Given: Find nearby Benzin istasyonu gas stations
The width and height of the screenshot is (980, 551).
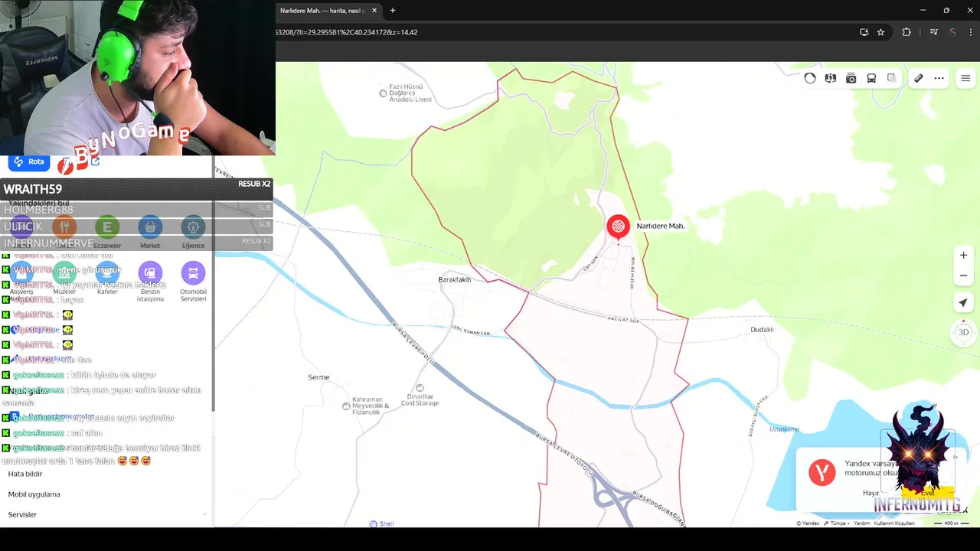Looking at the screenshot, I should point(150,282).
